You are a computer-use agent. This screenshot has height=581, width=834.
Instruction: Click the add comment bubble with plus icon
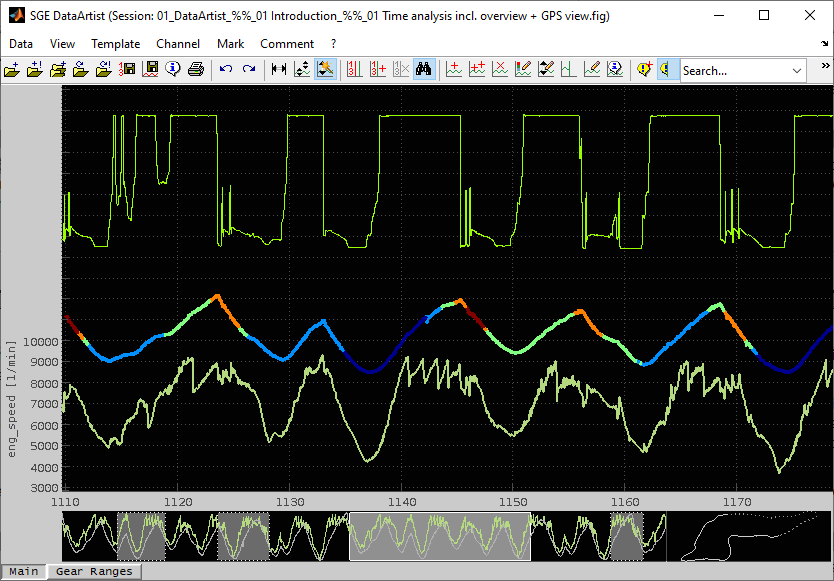[645, 69]
